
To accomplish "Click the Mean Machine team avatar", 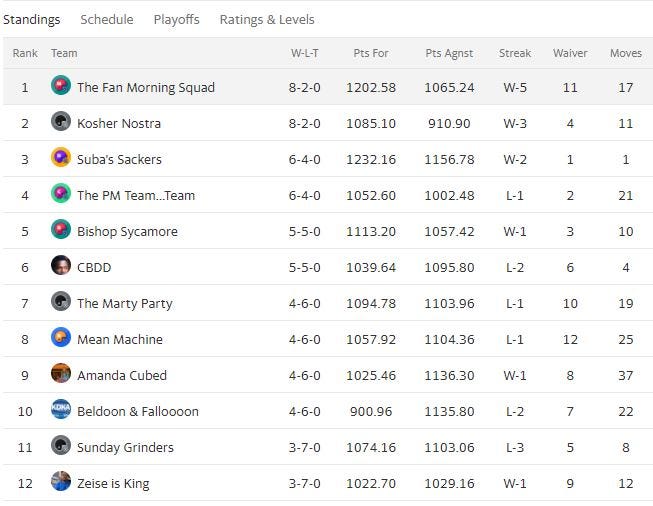I will [x=61, y=338].
